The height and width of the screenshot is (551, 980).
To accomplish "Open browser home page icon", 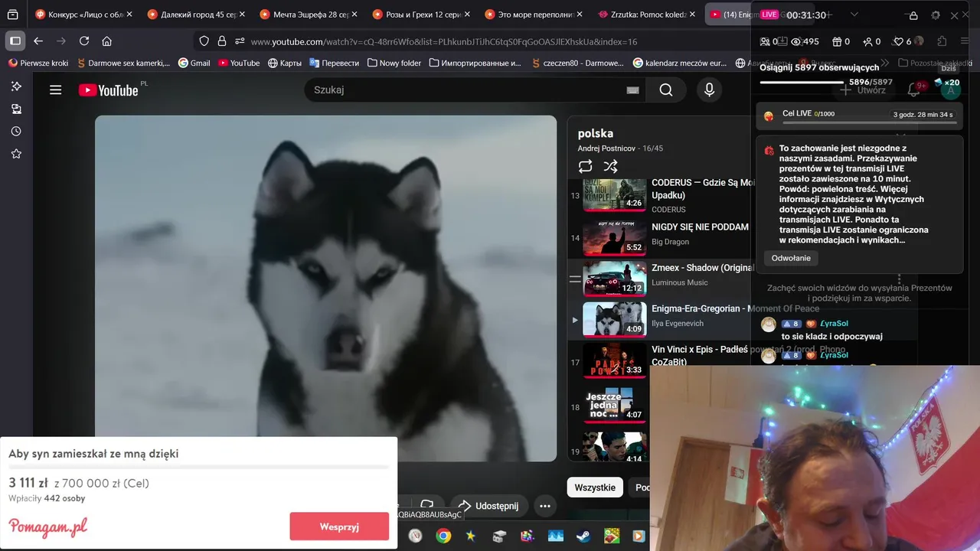I will (x=106, y=41).
